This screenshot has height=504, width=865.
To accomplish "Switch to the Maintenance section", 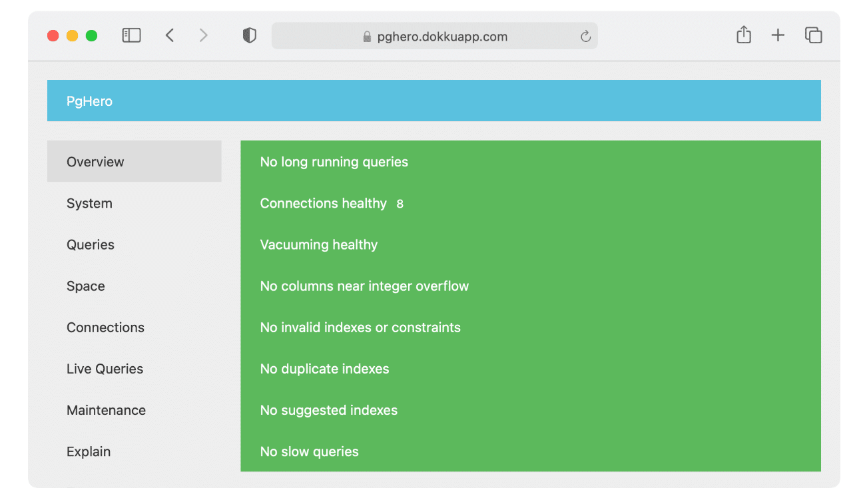I will click(x=106, y=410).
